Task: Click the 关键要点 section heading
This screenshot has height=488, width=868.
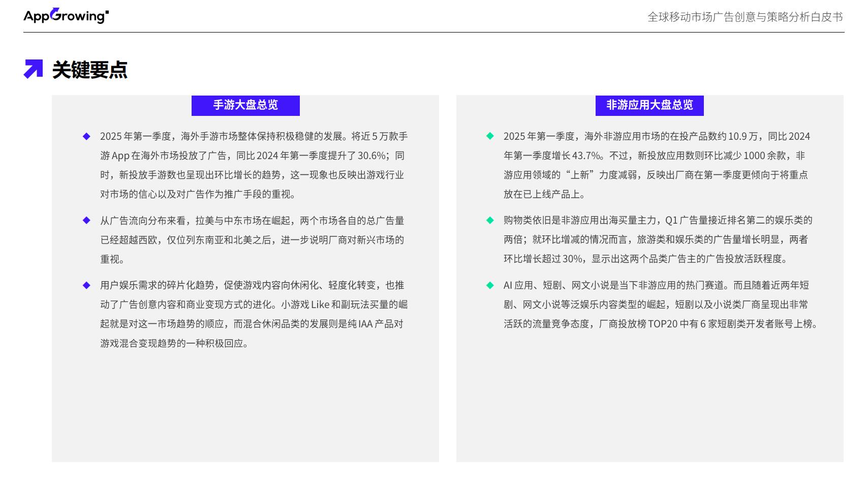Action: pos(90,70)
